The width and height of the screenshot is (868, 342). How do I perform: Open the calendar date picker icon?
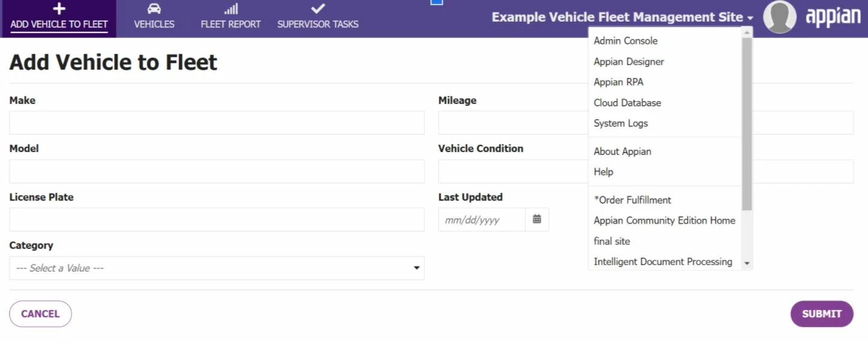[537, 219]
